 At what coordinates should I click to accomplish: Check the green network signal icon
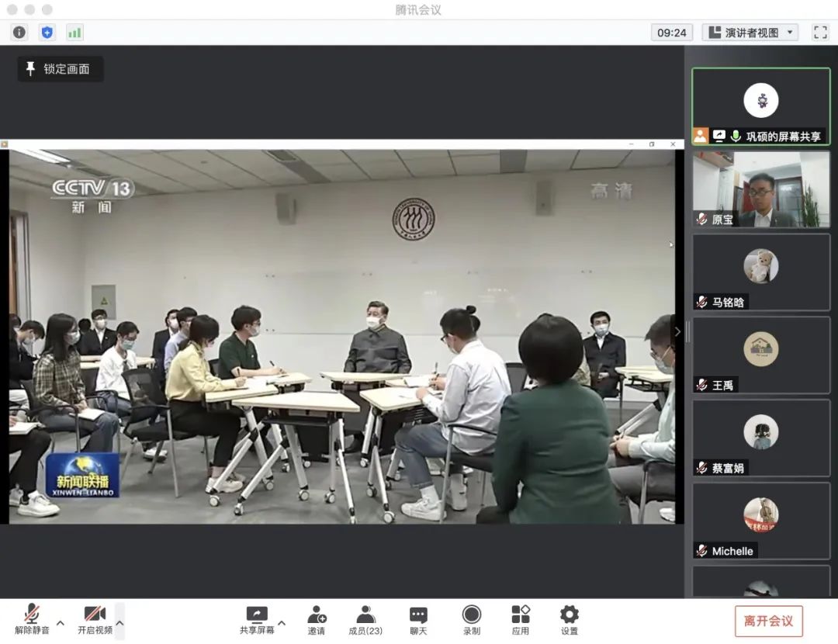74,33
